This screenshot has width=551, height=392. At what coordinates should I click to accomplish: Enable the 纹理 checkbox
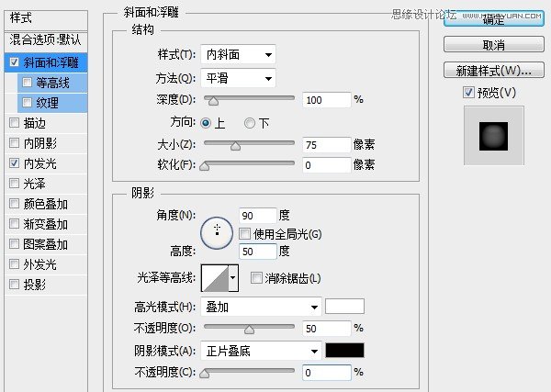click(x=27, y=102)
